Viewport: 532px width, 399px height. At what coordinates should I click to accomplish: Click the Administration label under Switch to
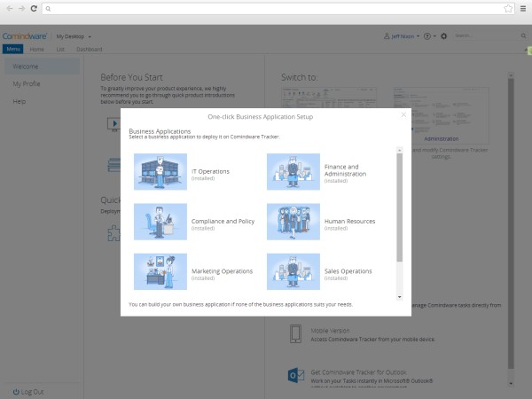tap(441, 139)
